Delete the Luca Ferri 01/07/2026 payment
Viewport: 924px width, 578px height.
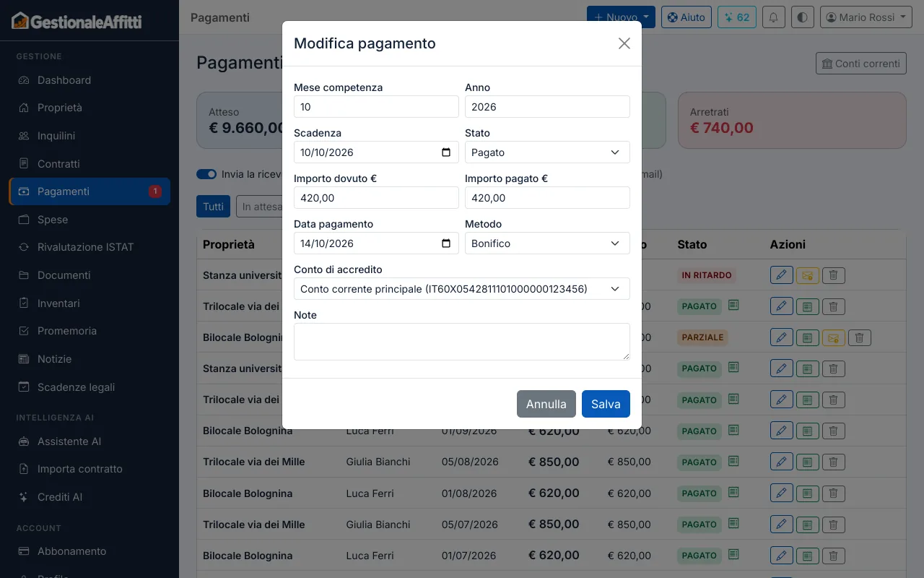coord(833,556)
